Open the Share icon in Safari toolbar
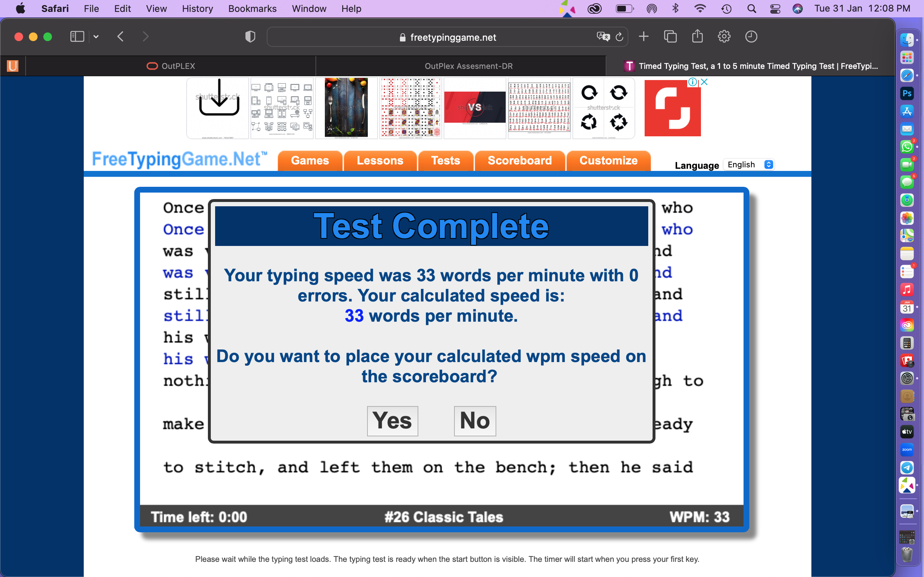 (x=697, y=37)
